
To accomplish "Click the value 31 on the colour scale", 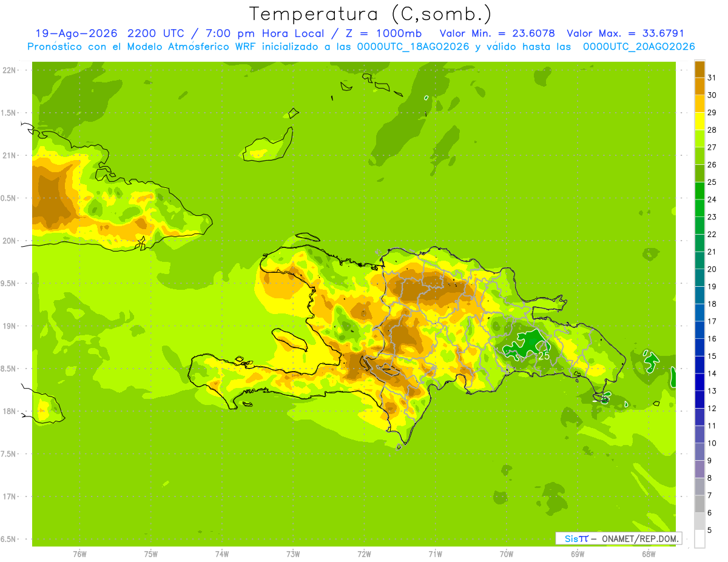I will coord(712,78).
